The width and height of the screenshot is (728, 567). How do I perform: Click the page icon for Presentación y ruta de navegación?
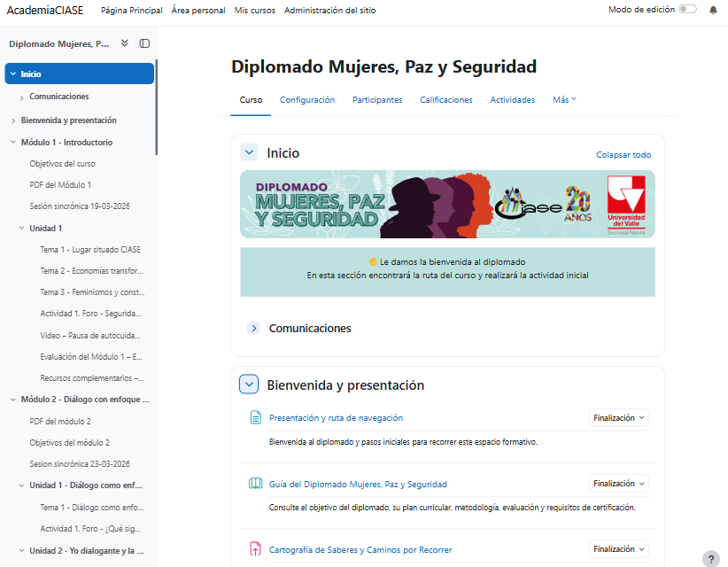click(x=255, y=417)
